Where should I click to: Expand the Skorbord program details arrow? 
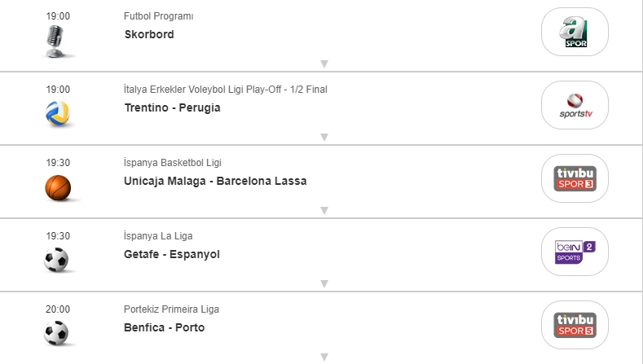[x=324, y=64]
